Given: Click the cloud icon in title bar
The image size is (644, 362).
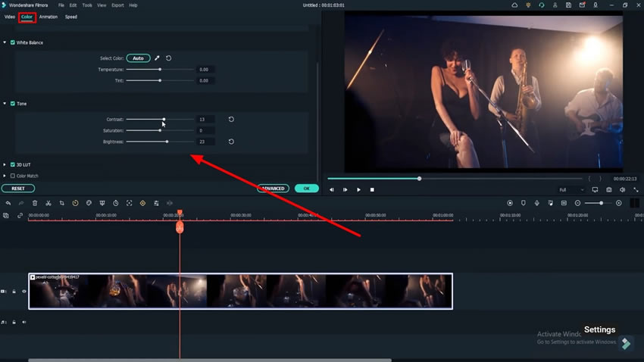Looking at the screenshot, I should 514,5.
